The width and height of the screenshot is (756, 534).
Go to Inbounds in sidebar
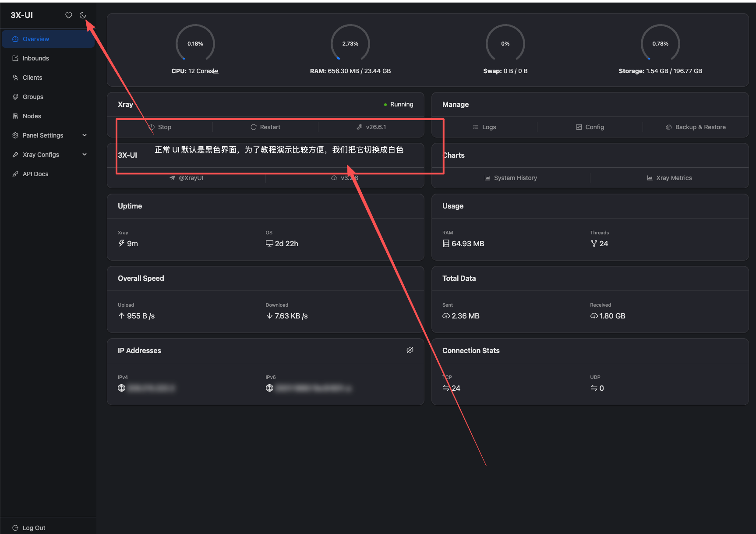pos(48,58)
